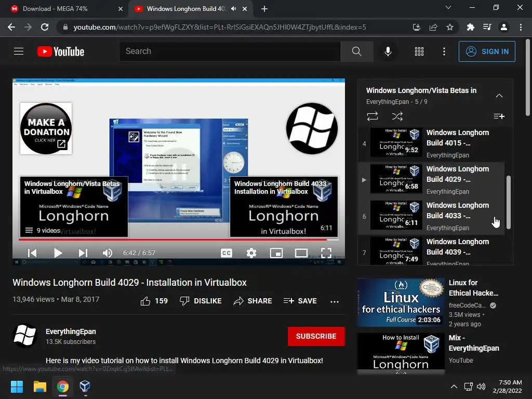
Task: Open the YouTube apps grid
Action: [419, 51]
